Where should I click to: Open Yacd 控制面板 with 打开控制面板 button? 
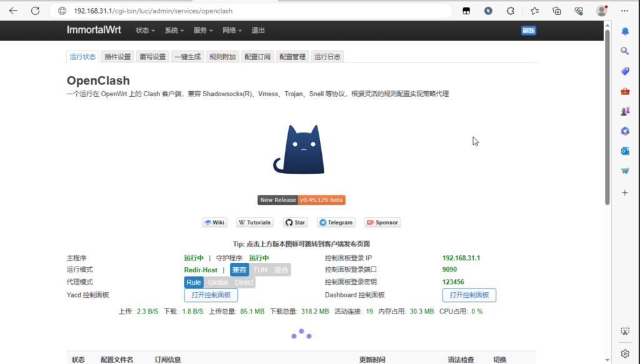click(x=211, y=295)
